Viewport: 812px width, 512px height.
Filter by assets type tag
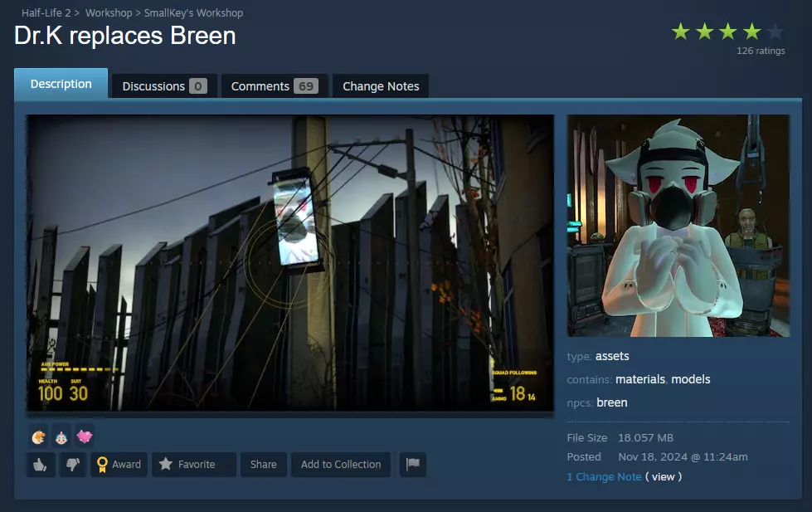[x=612, y=356]
